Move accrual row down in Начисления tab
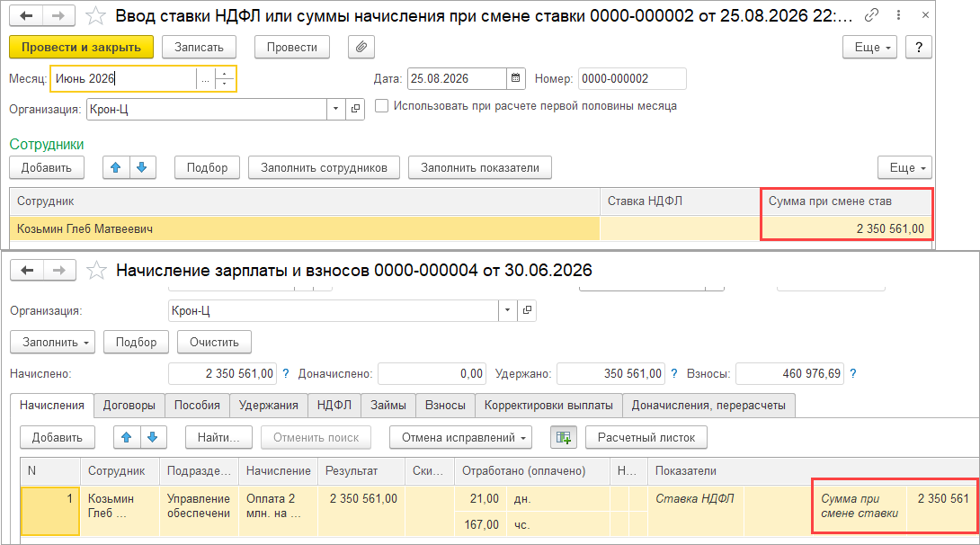 coord(153,437)
